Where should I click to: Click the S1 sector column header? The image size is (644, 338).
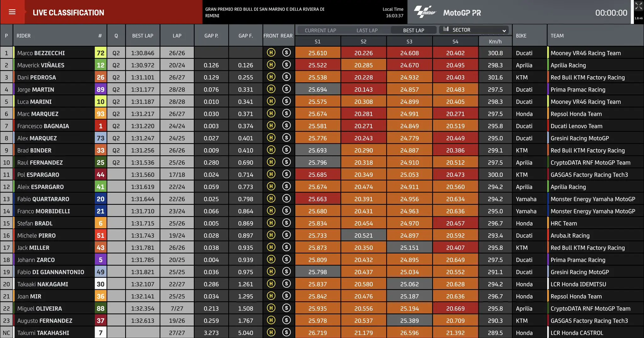click(x=318, y=42)
